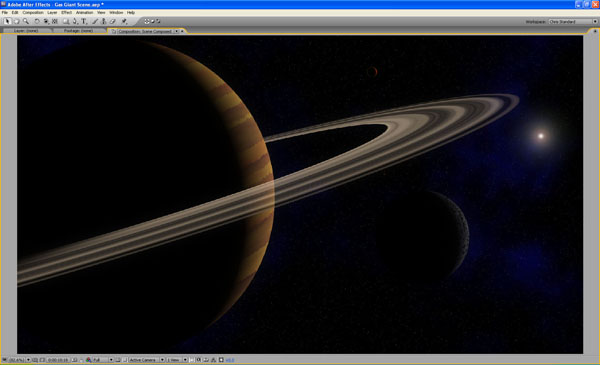The width and height of the screenshot is (600, 365).
Task: Open the Effect menu
Action: 67,13
